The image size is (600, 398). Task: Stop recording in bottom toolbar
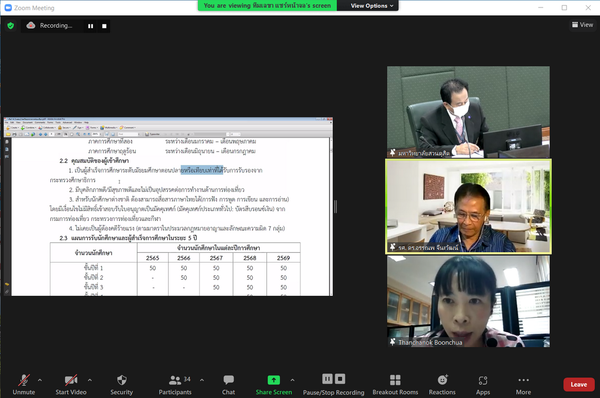pyautogui.click(x=340, y=379)
